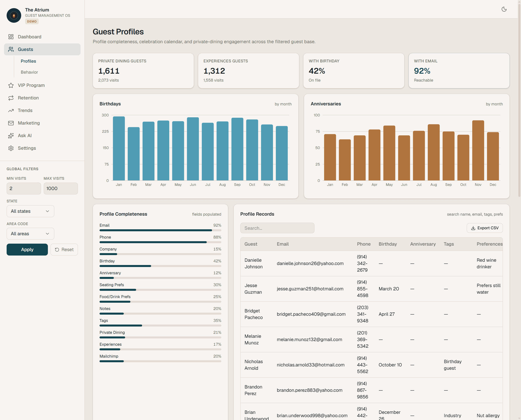Open the State dropdown All states
Screen dimensions: 521x420
pos(30,211)
